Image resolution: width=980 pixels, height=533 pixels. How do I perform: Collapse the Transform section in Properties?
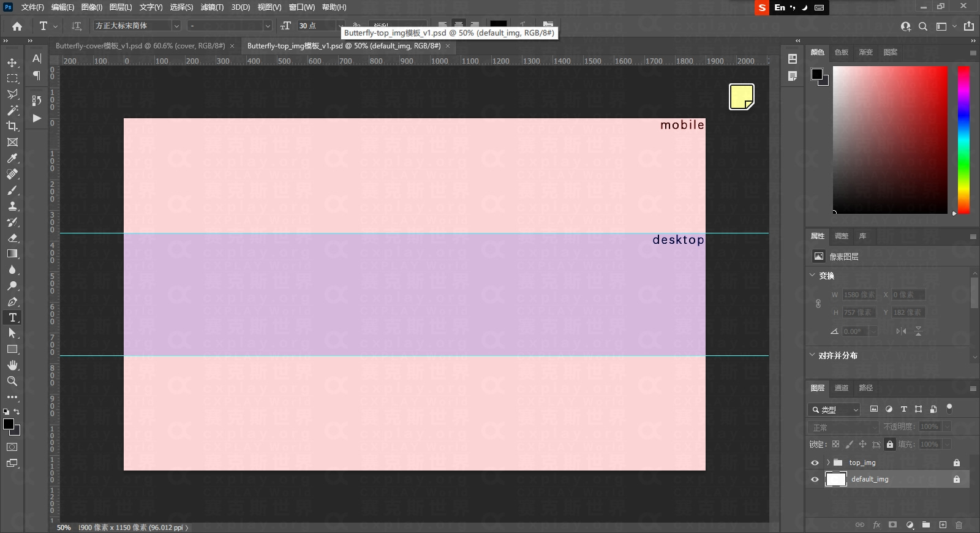[x=812, y=275]
